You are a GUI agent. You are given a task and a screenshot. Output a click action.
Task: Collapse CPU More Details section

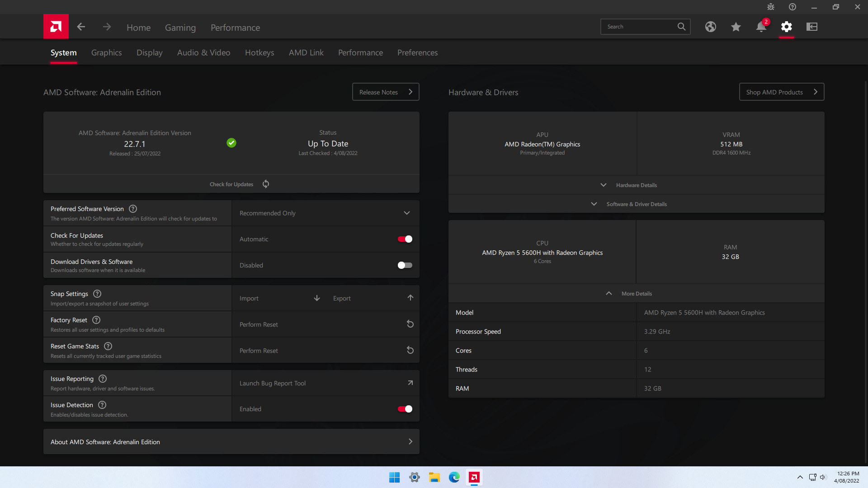pos(637,293)
